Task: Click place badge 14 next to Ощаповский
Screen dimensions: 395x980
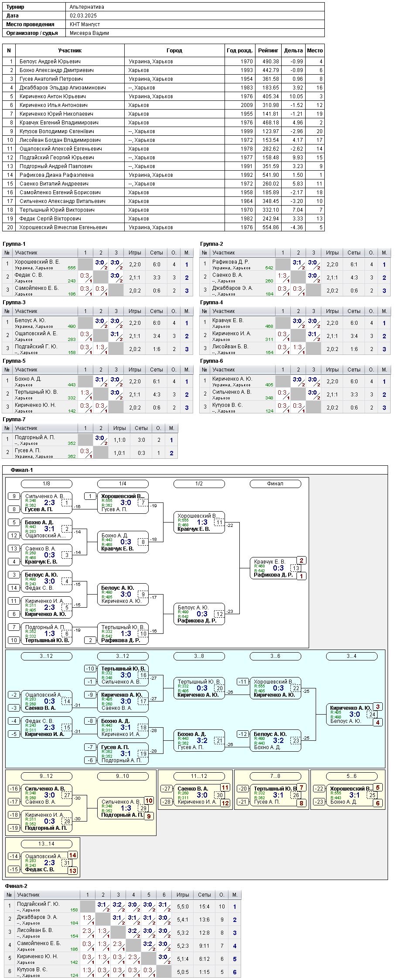Action: (x=73, y=856)
